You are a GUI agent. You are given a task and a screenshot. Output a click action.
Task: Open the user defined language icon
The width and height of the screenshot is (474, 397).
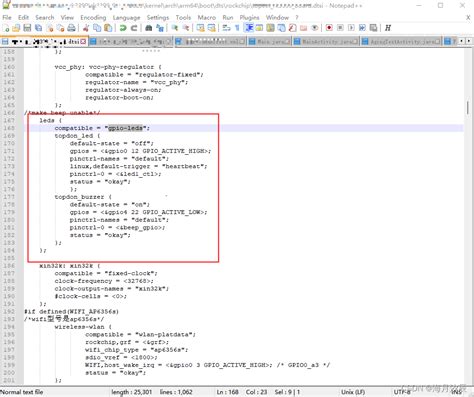(259, 28)
